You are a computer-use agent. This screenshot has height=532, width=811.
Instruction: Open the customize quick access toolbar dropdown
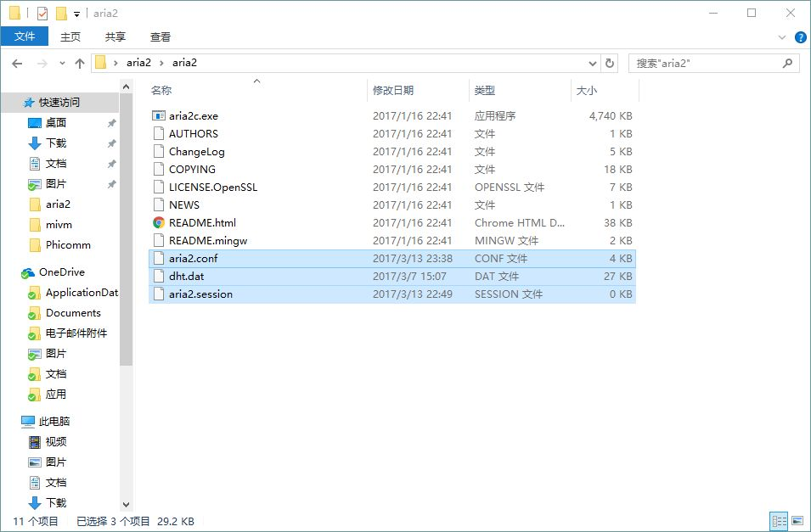click(76, 14)
